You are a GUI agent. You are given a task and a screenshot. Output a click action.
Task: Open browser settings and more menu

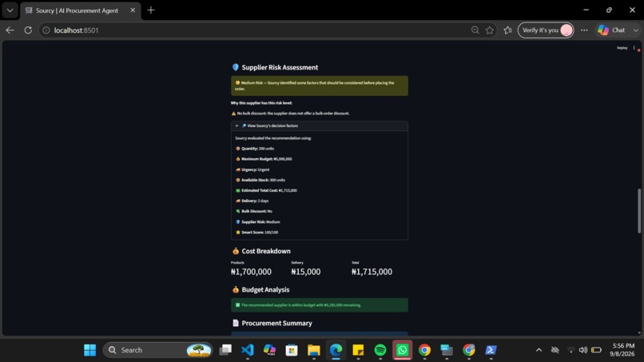[x=584, y=30]
